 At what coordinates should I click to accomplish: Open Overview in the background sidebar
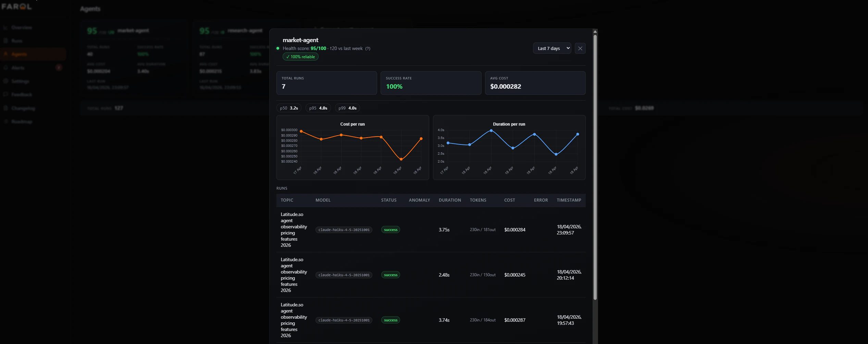click(22, 27)
